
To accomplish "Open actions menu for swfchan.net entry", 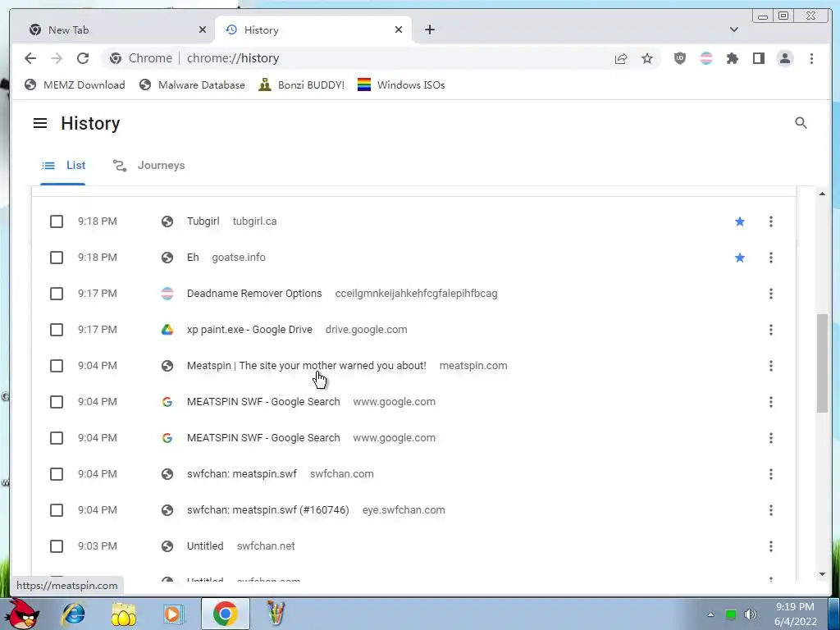I will point(771,546).
